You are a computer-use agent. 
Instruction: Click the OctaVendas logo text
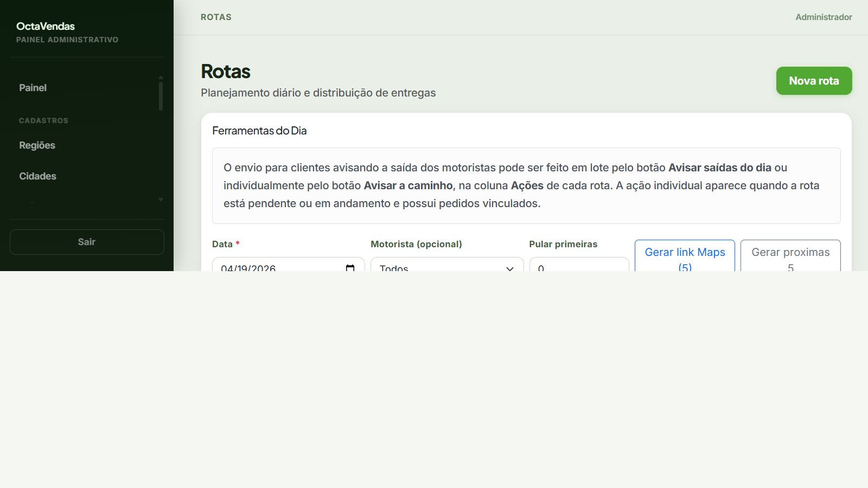pyautogui.click(x=46, y=26)
